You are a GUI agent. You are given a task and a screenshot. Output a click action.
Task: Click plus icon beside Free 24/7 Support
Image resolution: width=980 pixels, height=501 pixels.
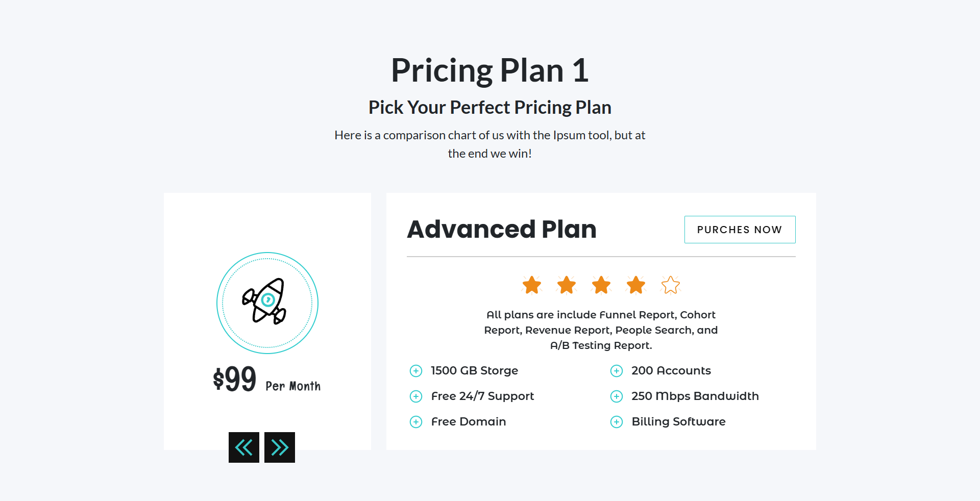pyautogui.click(x=416, y=396)
